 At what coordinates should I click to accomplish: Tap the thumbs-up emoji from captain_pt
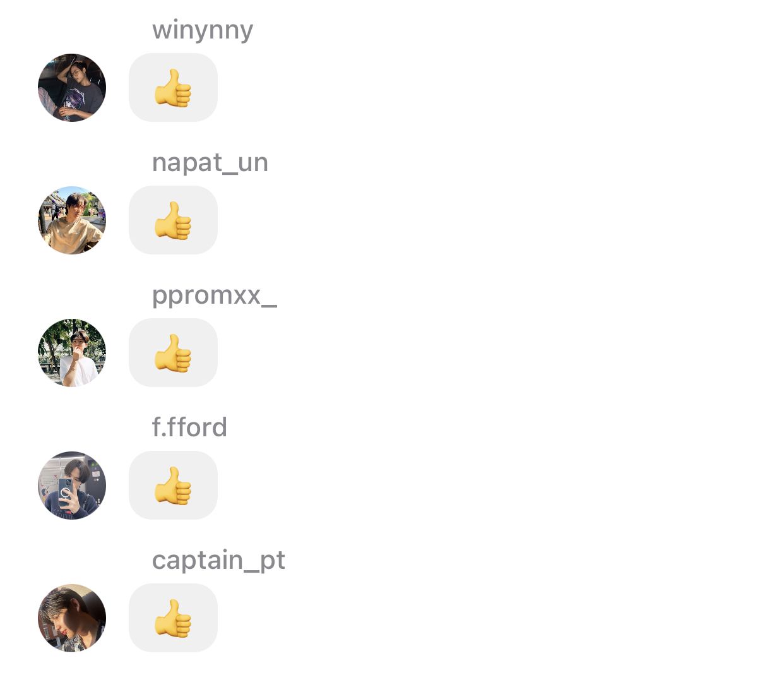(173, 618)
